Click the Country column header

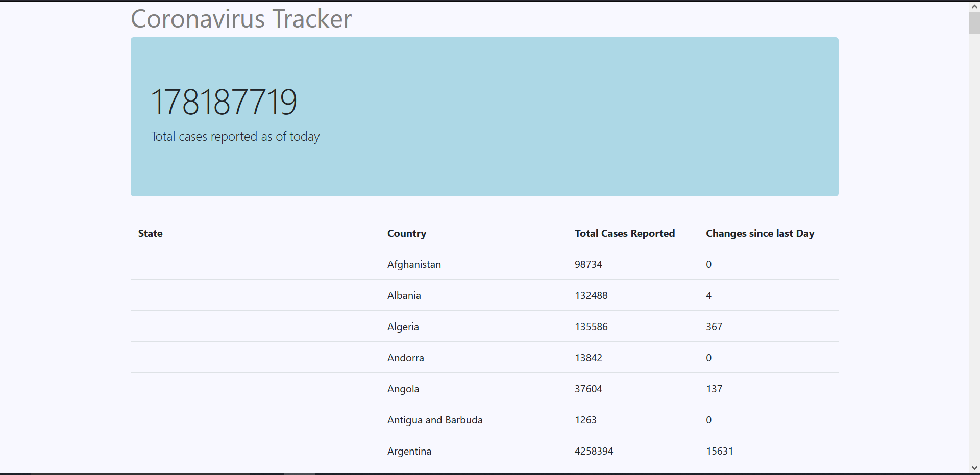(x=407, y=233)
